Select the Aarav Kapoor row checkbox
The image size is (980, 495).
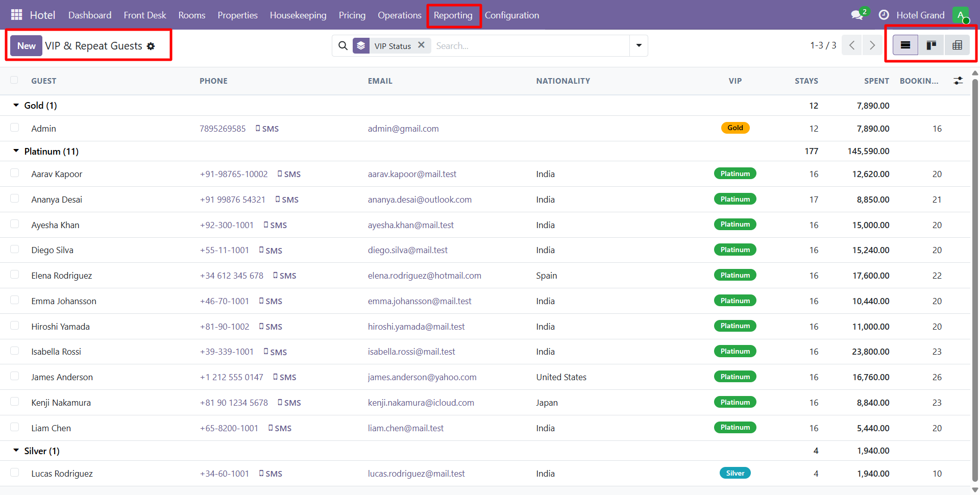pyautogui.click(x=15, y=174)
